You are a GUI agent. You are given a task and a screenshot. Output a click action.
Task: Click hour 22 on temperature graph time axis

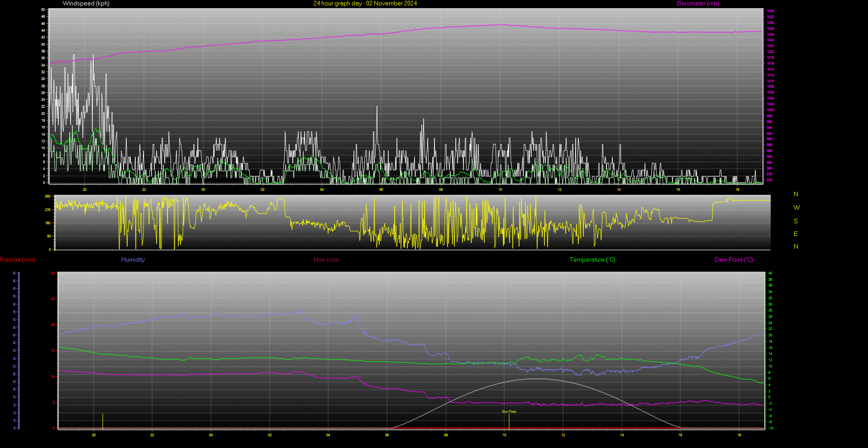point(152,435)
